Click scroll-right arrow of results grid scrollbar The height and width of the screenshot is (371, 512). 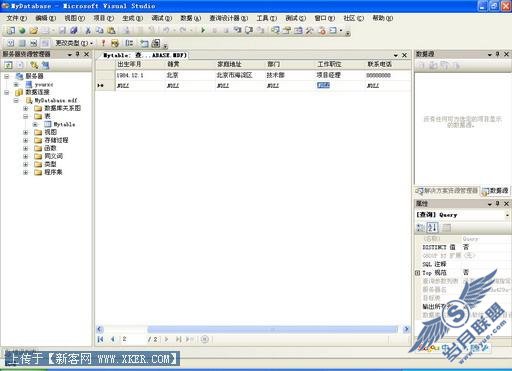pyautogui.click(x=406, y=329)
